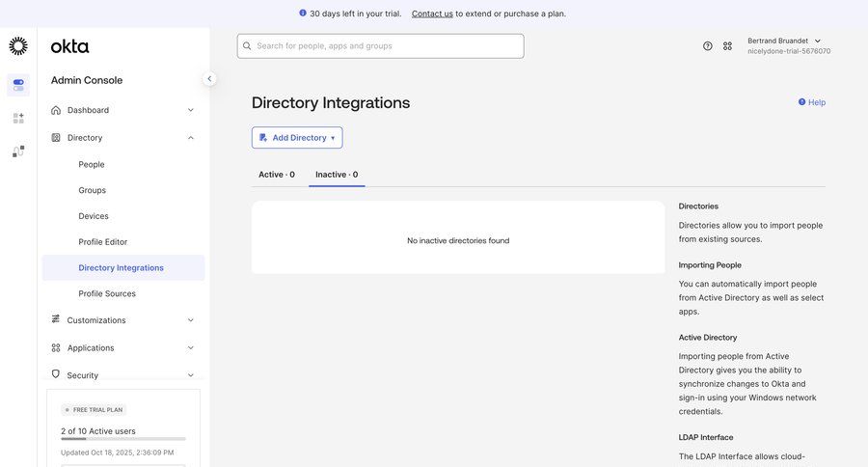Image resolution: width=868 pixels, height=467 pixels.
Task: Click the Applications sidebar label
Action: point(91,348)
